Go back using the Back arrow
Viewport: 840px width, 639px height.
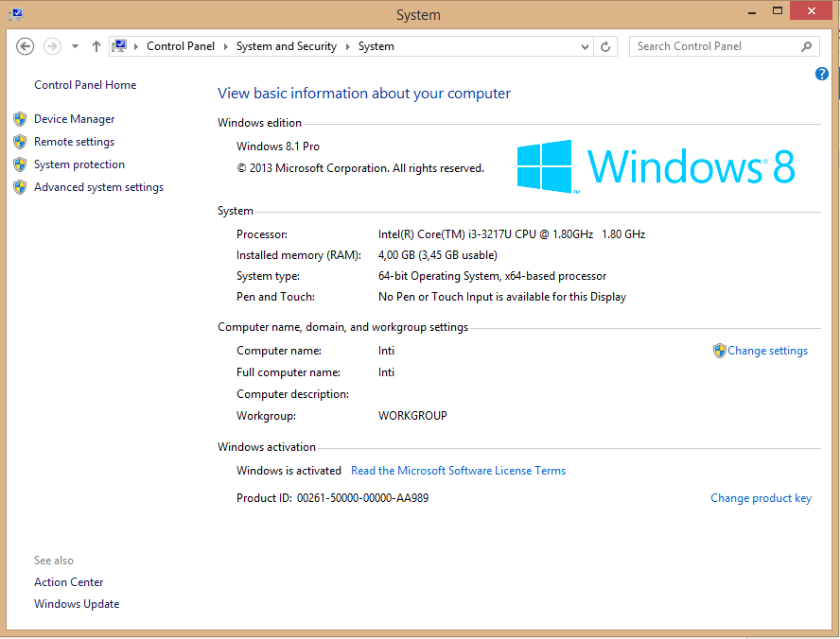(25, 46)
